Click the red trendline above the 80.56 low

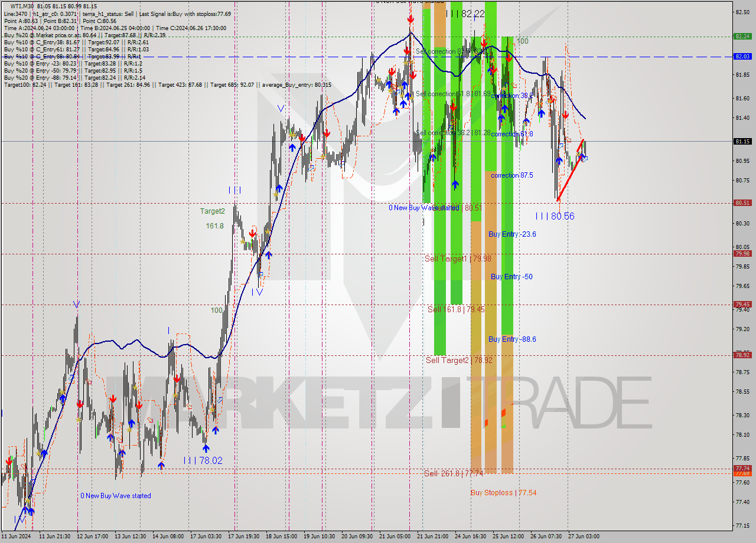(x=571, y=170)
